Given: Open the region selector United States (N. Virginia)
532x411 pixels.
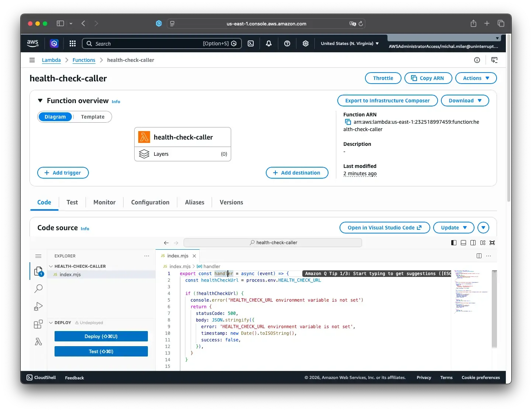Looking at the screenshot, I should (x=350, y=43).
